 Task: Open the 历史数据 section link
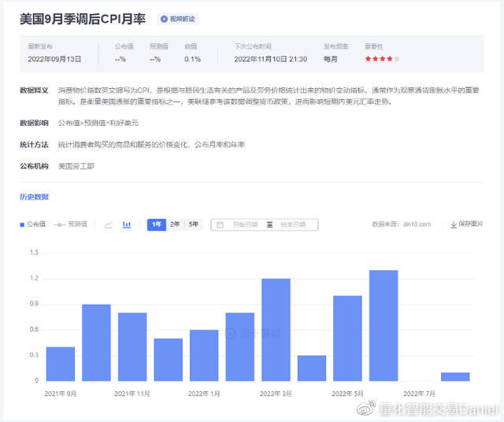pos(34,197)
